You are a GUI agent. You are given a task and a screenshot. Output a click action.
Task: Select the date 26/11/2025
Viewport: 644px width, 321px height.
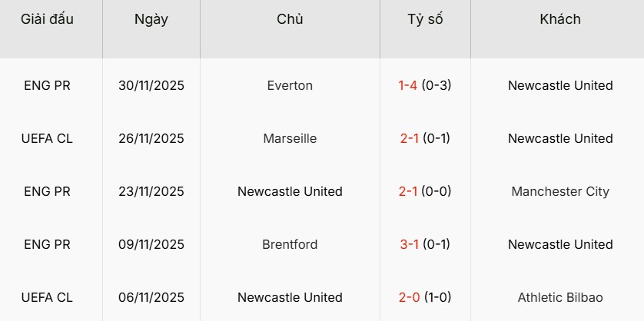coord(151,138)
